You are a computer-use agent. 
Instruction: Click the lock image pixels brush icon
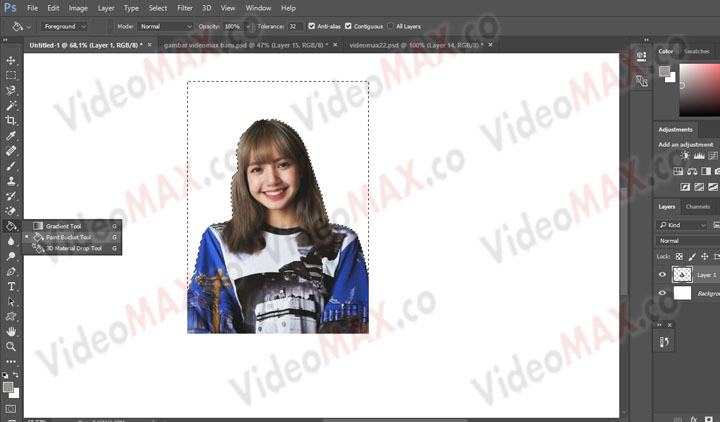pyautogui.click(x=692, y=256)
